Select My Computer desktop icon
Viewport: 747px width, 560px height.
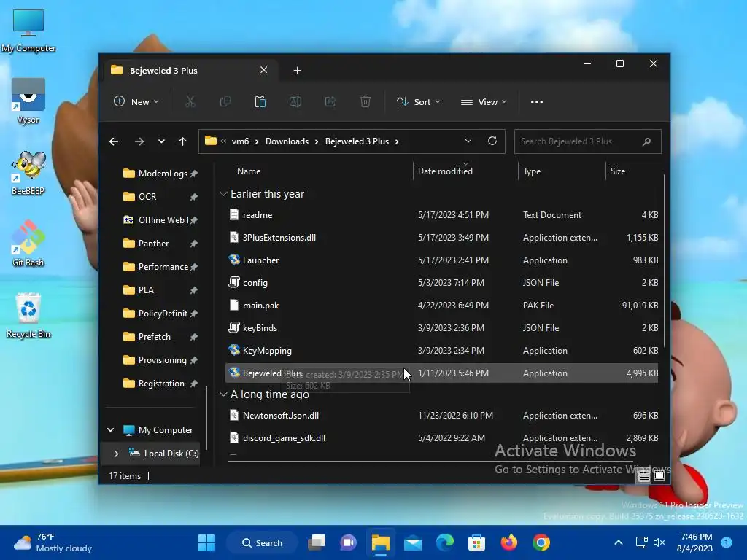[28, 31]
